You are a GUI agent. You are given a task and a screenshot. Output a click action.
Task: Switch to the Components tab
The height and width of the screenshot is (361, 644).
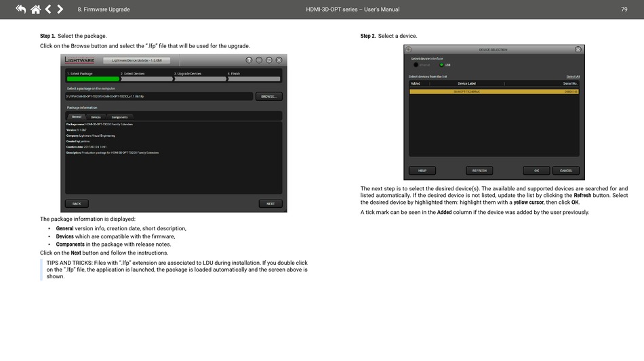119,117
